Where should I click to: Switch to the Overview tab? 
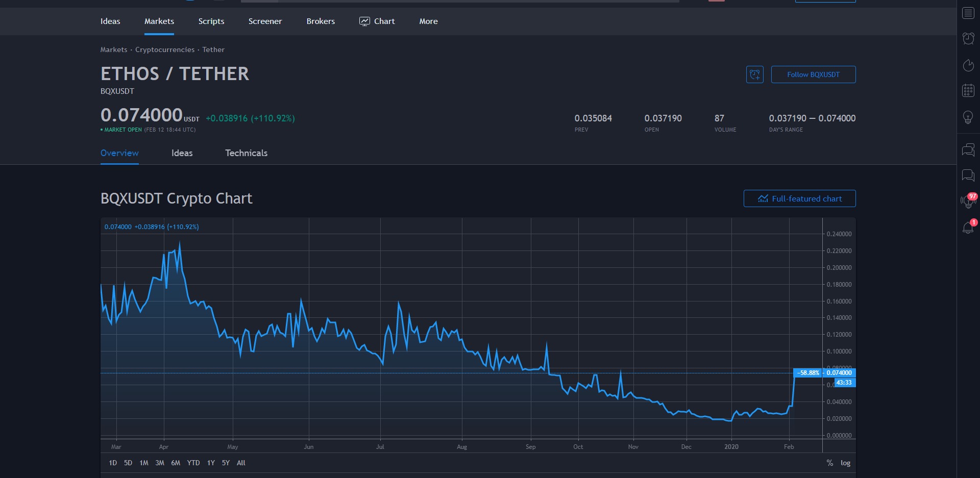tap(119, 153)
